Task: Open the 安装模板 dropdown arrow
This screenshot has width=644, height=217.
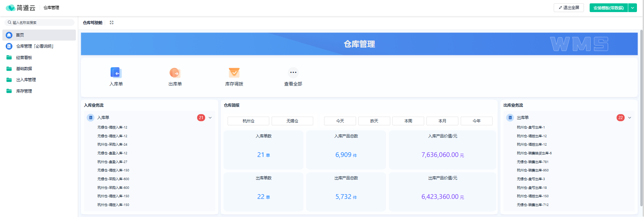Action: [x=633, y=8]
